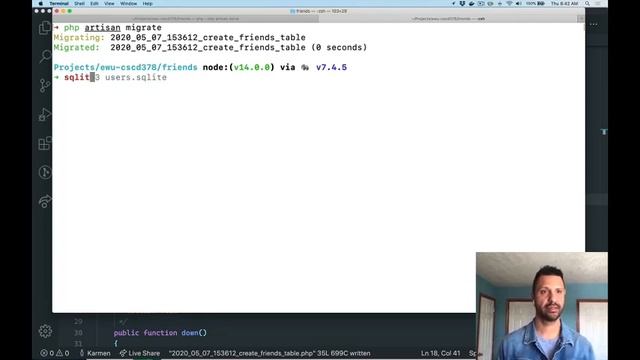Click the volume icon in menu bar
Viewport: 640px width, 360px height.
[518, 3]
